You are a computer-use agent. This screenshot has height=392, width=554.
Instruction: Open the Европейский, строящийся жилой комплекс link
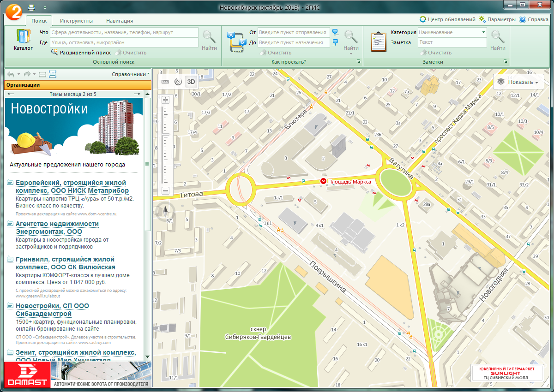pos(72,186)
